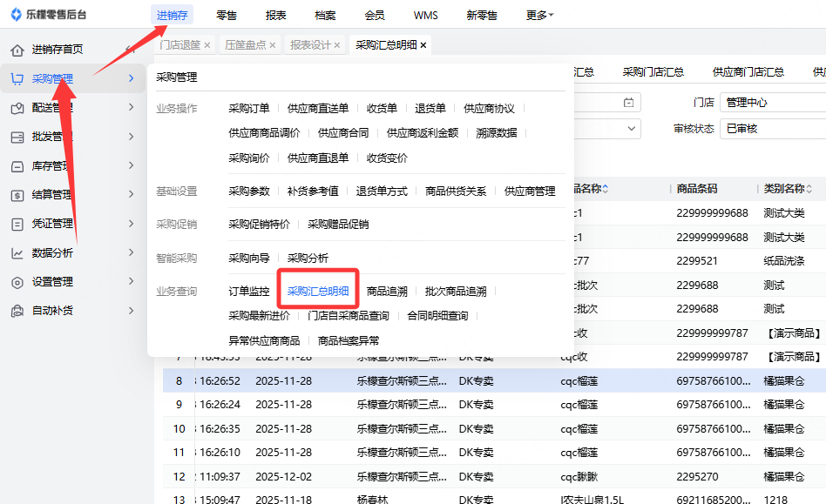The width and height of the screenshot is (826, 504).
Task: Select the 进销存 top menu
Action: pyautogui.click(x=172, y=16)
